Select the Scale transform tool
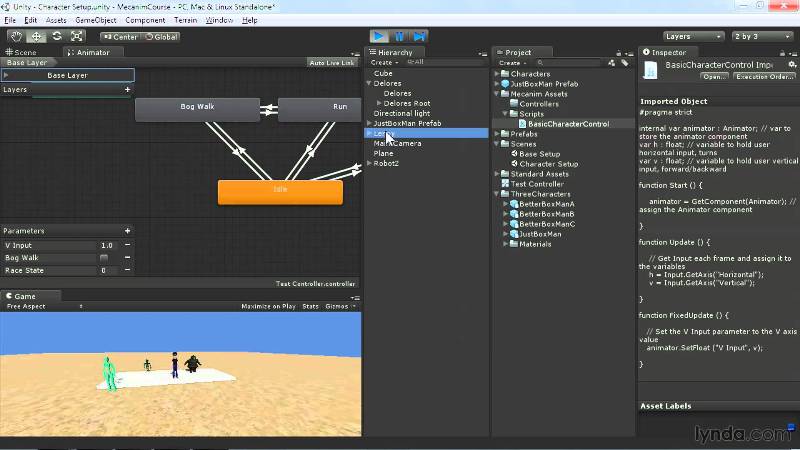Viewport: 800px width, 450px height. (x=77, y=36)
